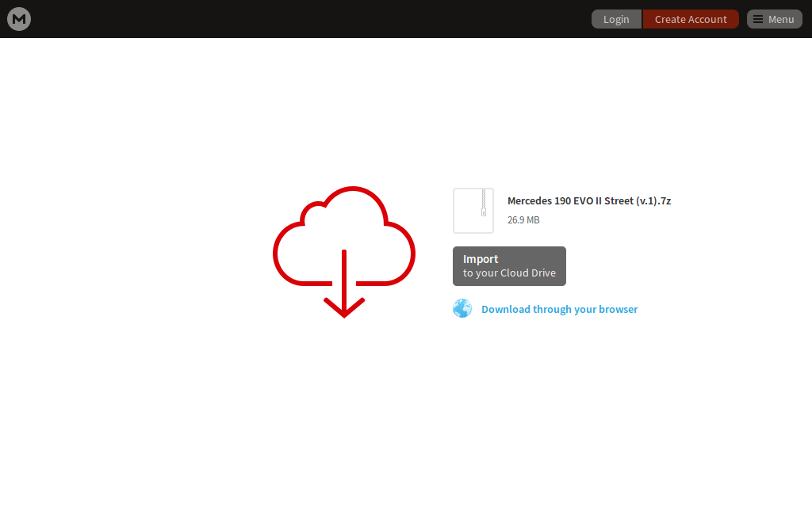Click the globe browser download icon
Viewport: 812px width, 511px height.
[x=462, y=308]
